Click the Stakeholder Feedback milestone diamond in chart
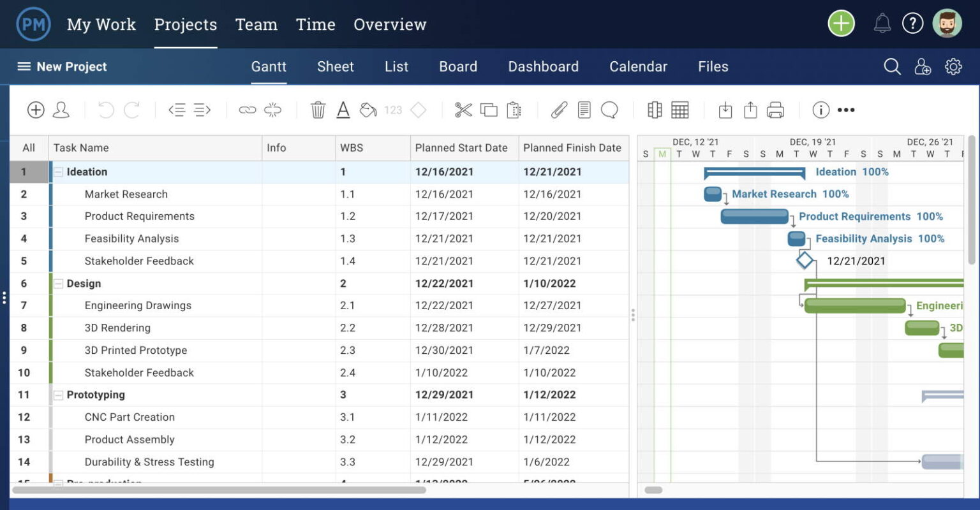Screen dimensions: 980x510 tap(805, 260)
